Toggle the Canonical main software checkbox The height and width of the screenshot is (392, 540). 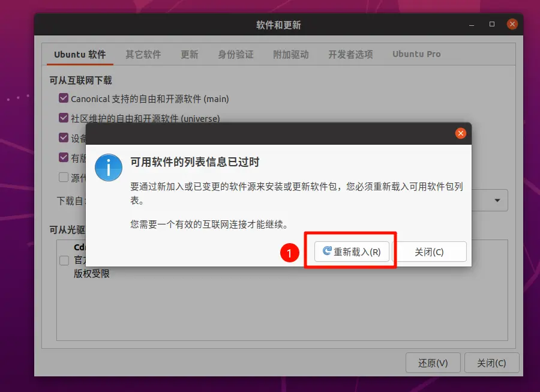[x=64, y=98]
